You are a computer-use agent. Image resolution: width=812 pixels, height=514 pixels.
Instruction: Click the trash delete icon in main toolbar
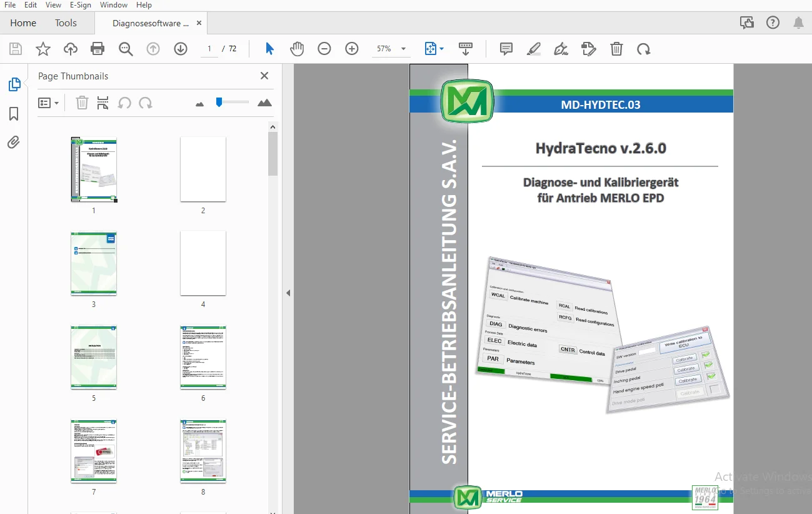(616, 49)
